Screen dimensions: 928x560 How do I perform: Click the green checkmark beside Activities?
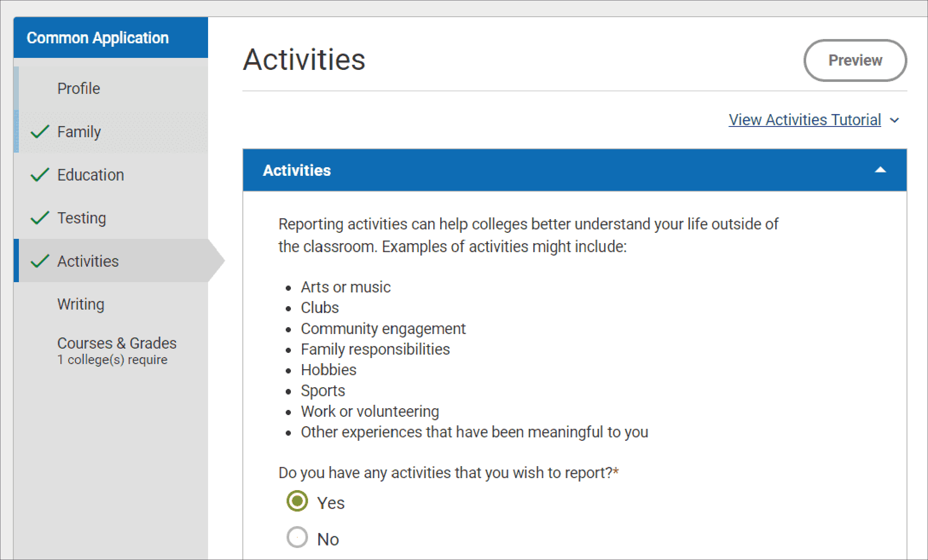tap(40, 261)
